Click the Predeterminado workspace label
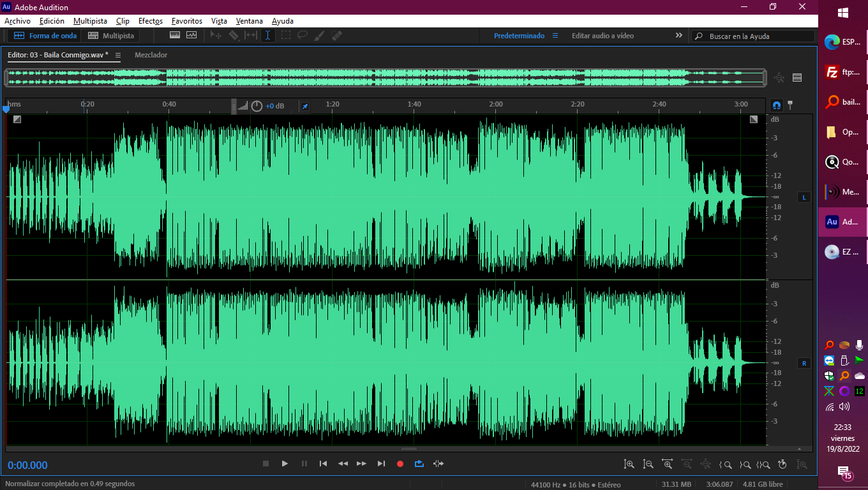 point(519,36)
